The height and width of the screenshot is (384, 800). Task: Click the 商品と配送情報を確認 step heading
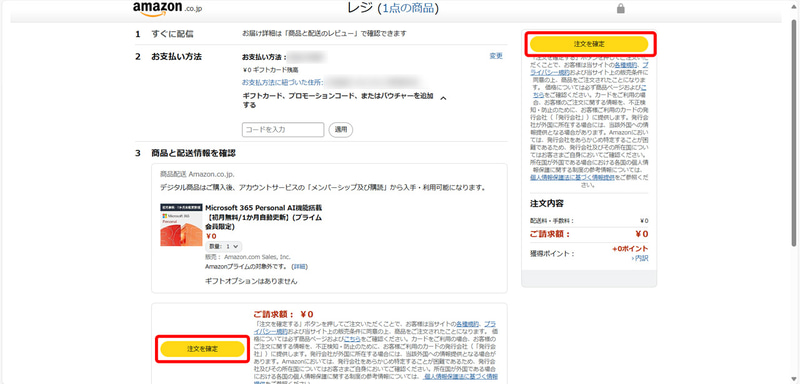pyautogui.click(x=193, y=153)
